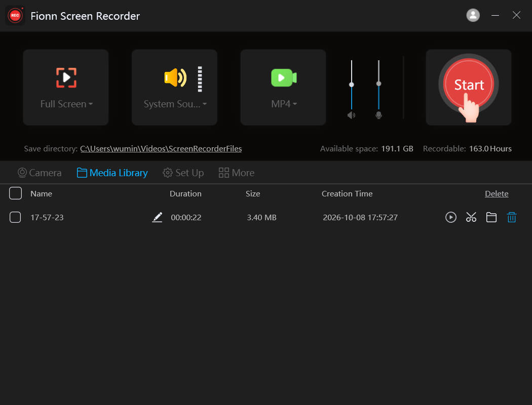The height and width of the screenshot is (405, 532).
Task: Expand the MP4 format dropdown
Action: 295,104
